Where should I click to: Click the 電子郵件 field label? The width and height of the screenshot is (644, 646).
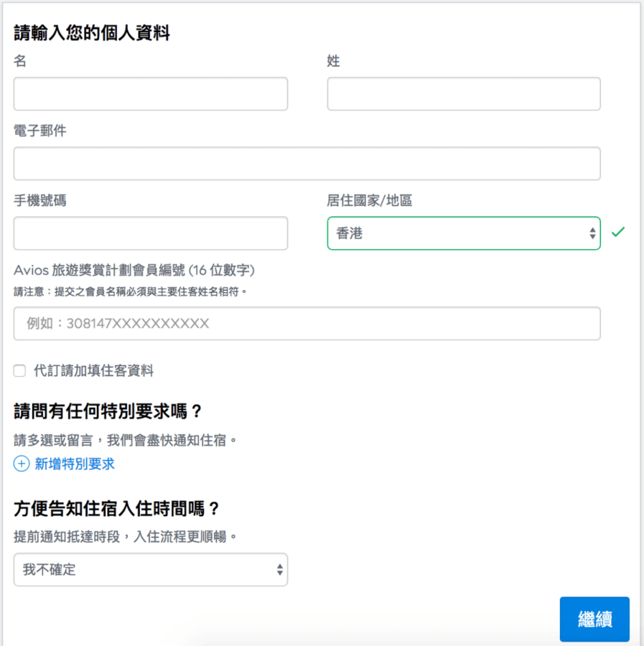(40, 131)
